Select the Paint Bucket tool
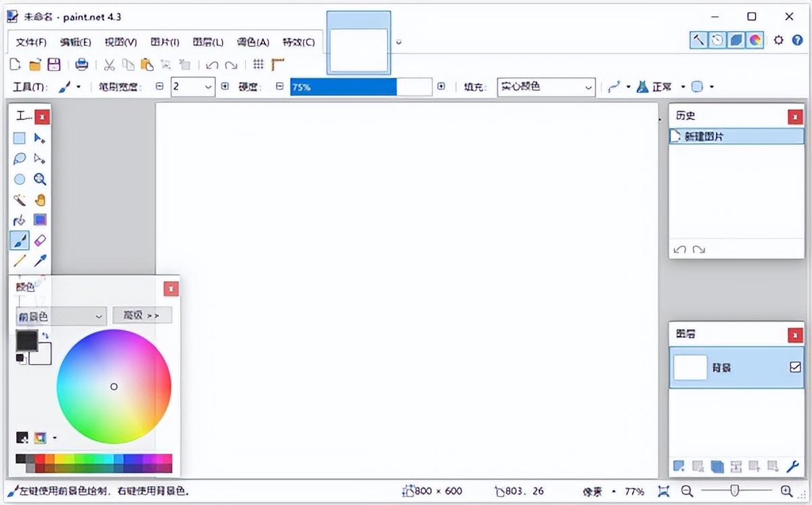Screen dimensions: 812x505 coord(20,220)
